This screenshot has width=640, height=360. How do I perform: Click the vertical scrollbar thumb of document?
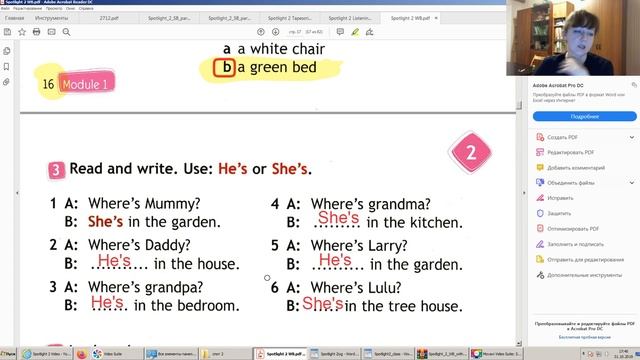pos(519,105)
